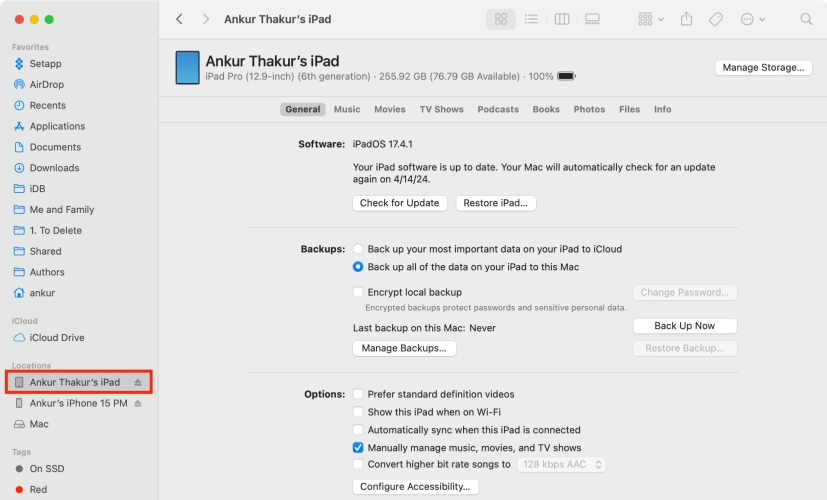Go back with the left chevron button
Image resolution: width=827 pixels, height=500 pixels.
179,19
